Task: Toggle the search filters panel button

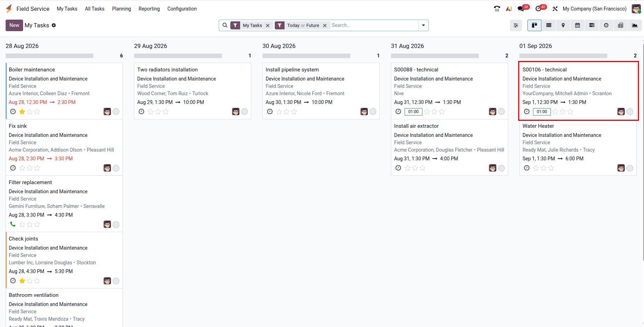Action: click(516, 25)
